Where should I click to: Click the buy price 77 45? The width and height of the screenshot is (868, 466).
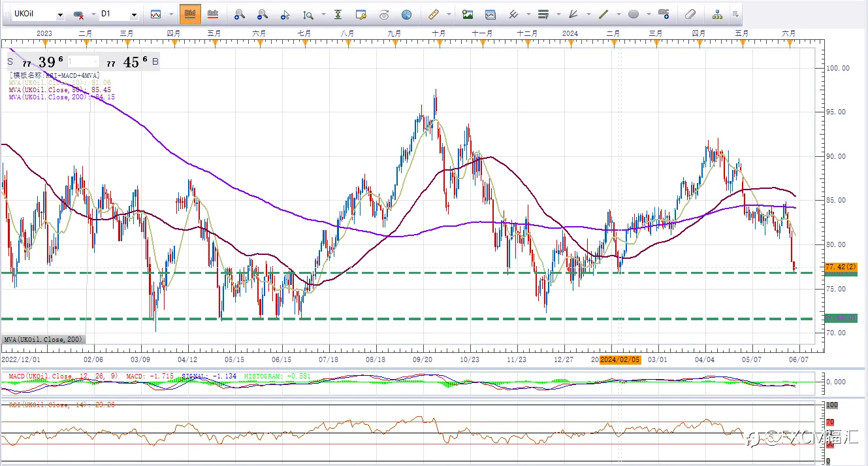(127, 61)
